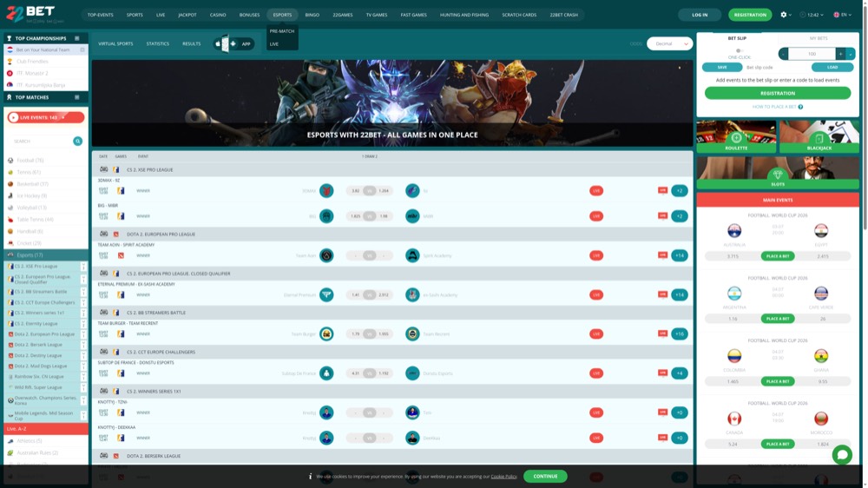868x488 pixels.
Task: Click the Registration button in header
Action: [x=750, y=15]
